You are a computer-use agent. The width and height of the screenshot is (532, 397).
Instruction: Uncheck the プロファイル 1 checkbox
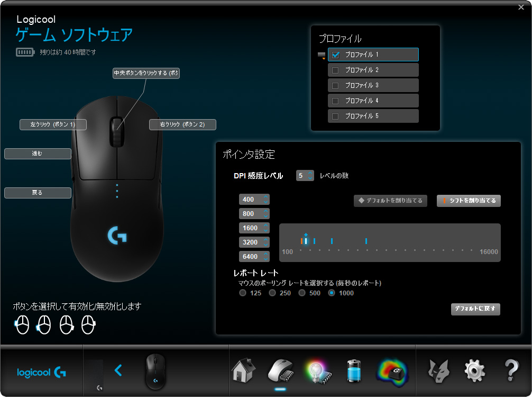[336, 55]
